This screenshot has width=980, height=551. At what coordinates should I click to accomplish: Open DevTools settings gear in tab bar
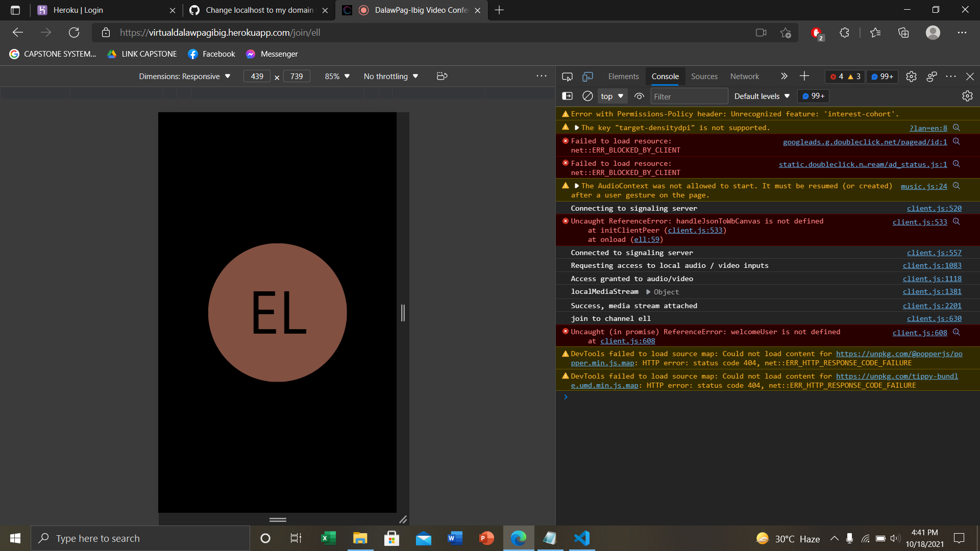pyautogui.click(x=911, y=77)
